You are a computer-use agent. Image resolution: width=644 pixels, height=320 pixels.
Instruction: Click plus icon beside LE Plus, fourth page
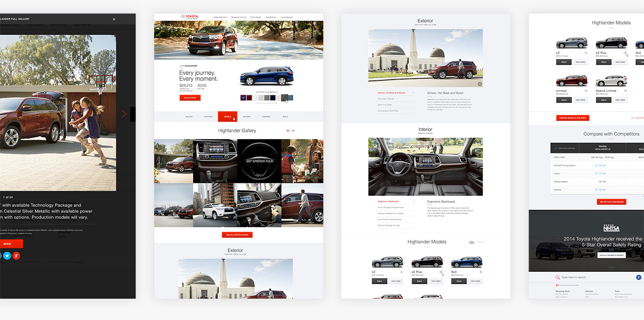pos(625,53)
